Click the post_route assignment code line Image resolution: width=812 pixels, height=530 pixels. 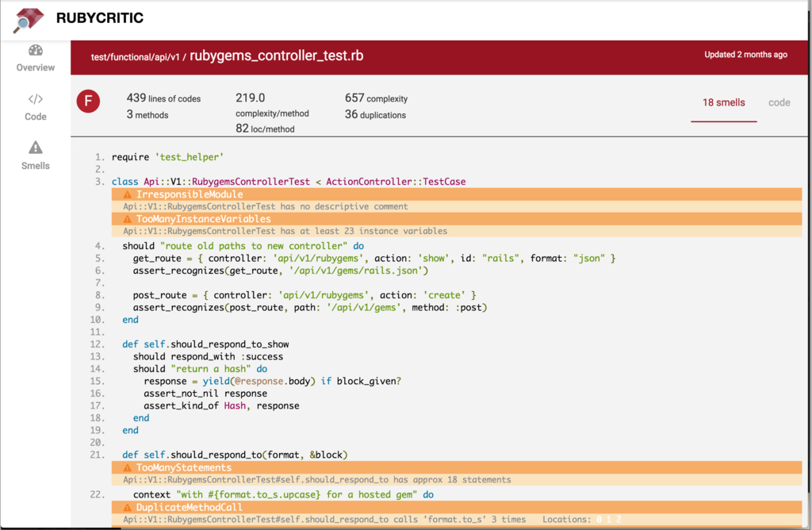(304, 295)
